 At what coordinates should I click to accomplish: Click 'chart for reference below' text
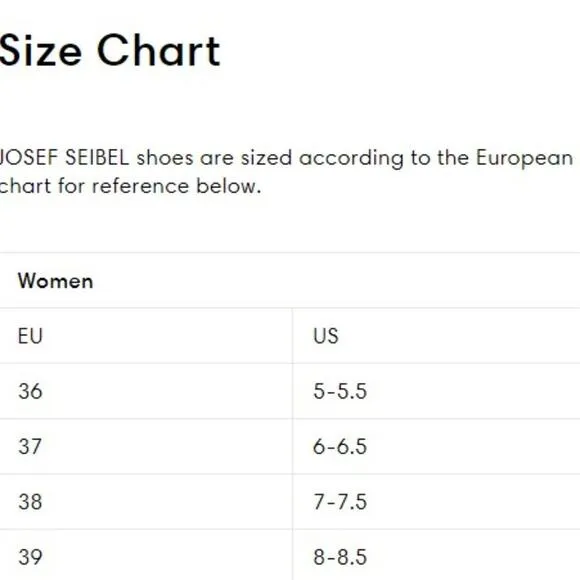coord(130,186)
